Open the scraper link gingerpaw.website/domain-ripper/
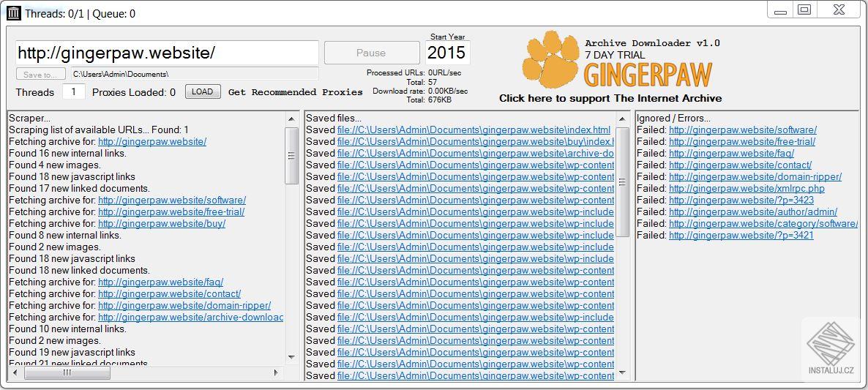The image size is (868, 390). [185, 305]
